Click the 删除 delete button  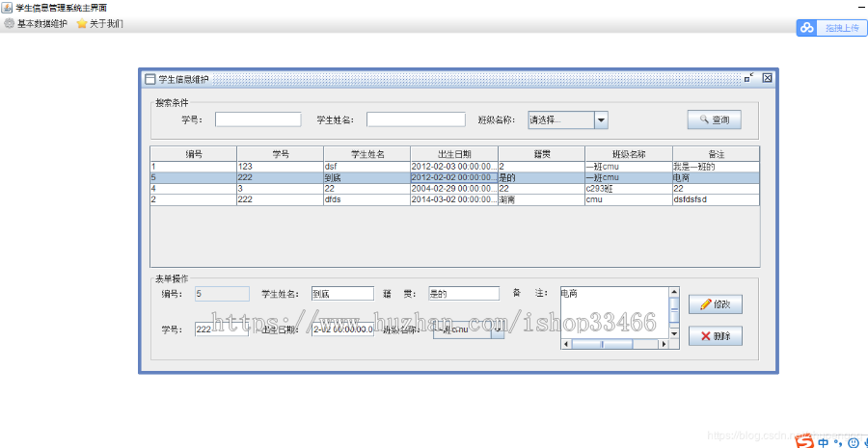716,336
